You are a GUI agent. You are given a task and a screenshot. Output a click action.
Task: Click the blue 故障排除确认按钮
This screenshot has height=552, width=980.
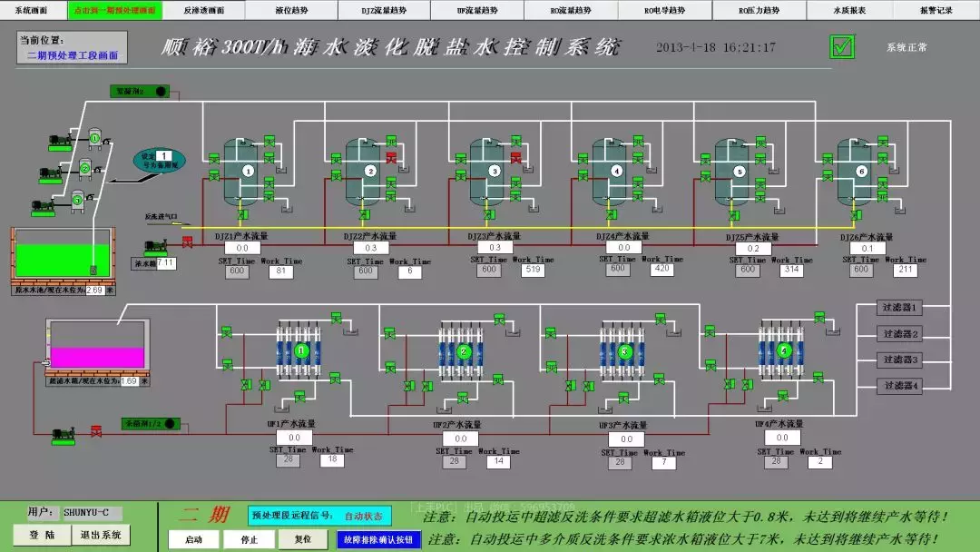click(x=378, y=538)
